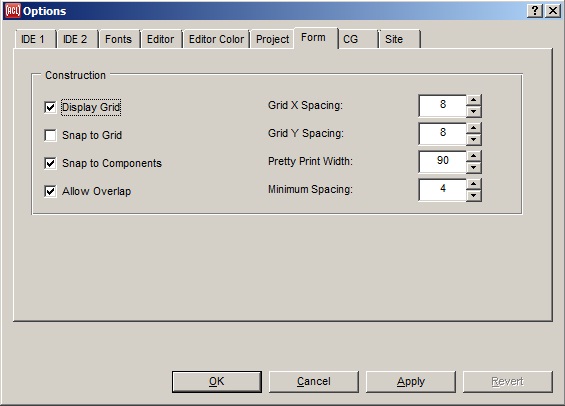The image size is (565, 406).
Task: Uncheck the Display Grid checkbox
Action: coord(50,107)
